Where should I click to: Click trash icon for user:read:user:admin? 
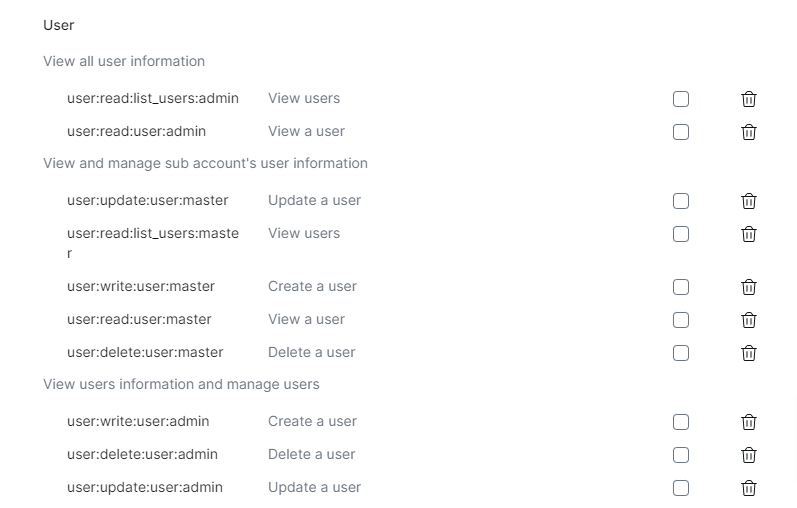point(748,132)
